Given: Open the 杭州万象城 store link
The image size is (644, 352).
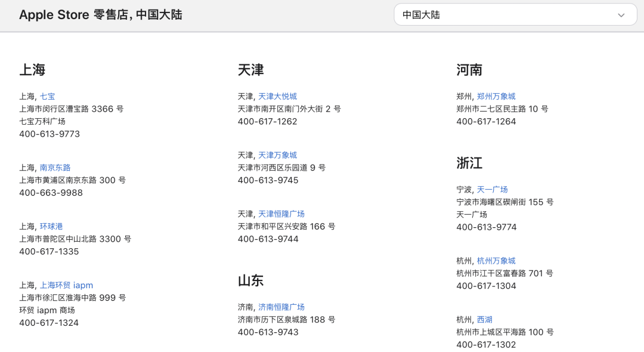Looking at the screenshot, I should [496, 261].
